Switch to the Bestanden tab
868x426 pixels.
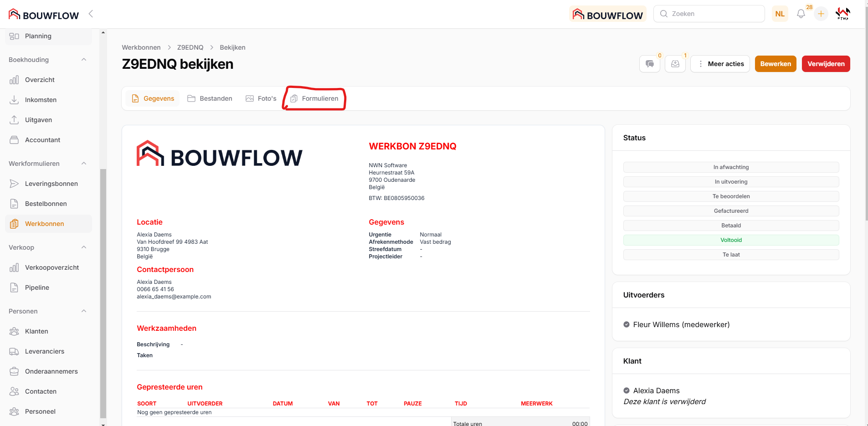pyautogui.click(x=210, y=98)
